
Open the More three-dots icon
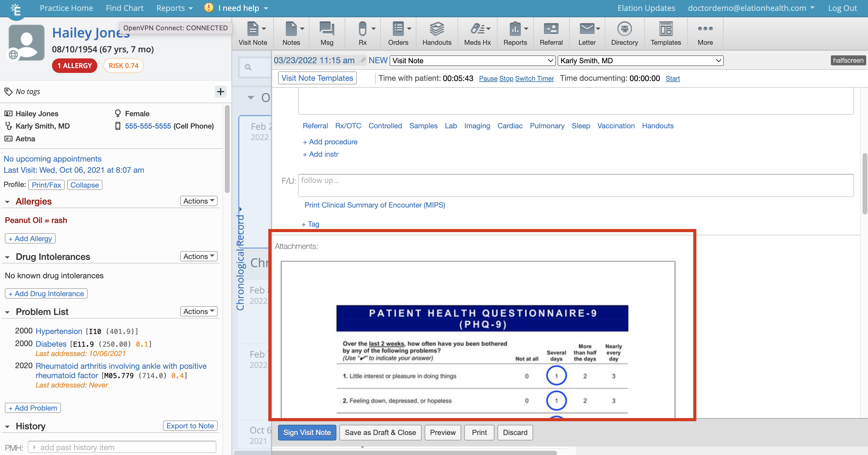tap(705, 29)
